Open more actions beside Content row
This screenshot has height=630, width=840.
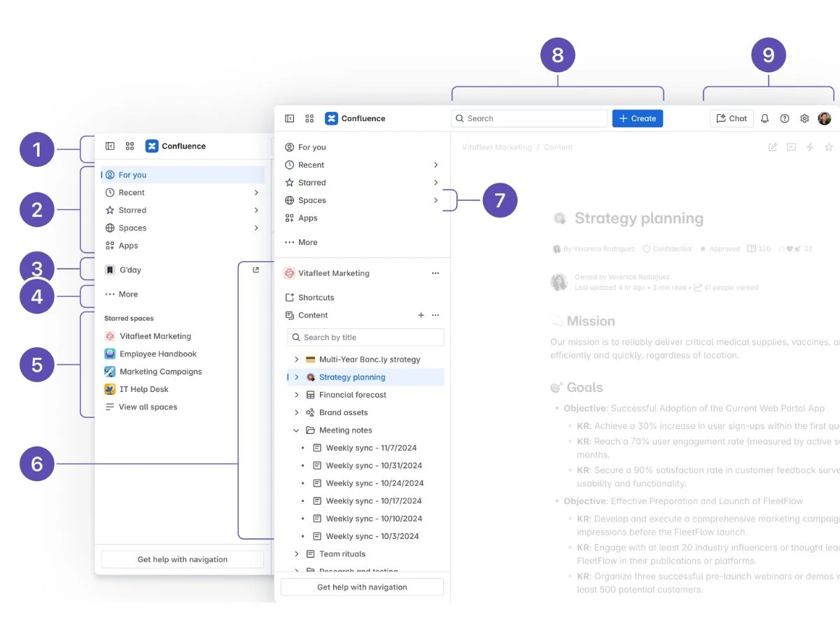(435, 315)
